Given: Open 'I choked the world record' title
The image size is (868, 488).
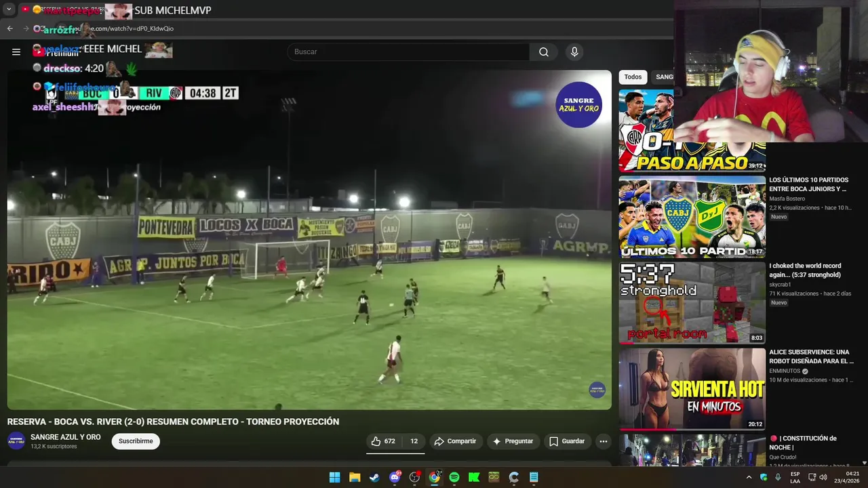Looking at the screenshot, I should 805,270.
